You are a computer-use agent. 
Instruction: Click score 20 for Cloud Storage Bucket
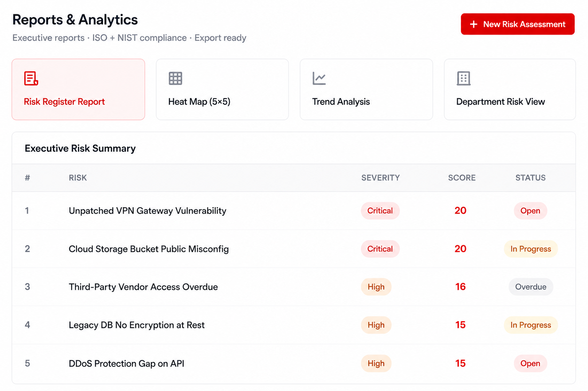pyautogui.click(x=461, y=249)
